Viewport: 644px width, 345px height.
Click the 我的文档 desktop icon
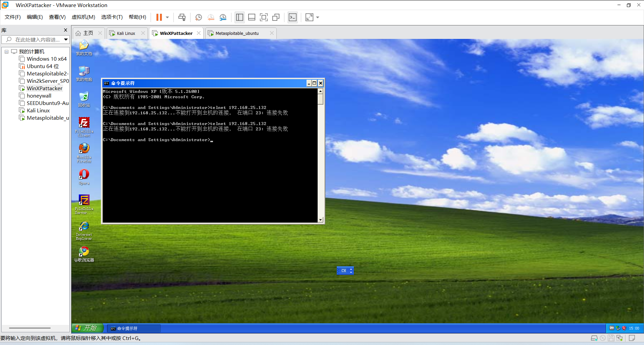[84, 48]
